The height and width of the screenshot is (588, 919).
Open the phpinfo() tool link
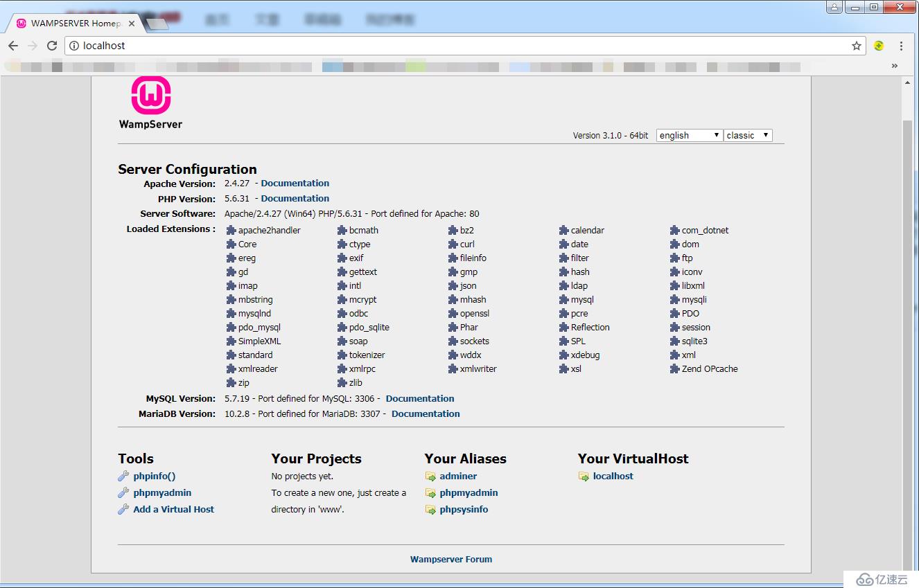click(x=155, y=476)
